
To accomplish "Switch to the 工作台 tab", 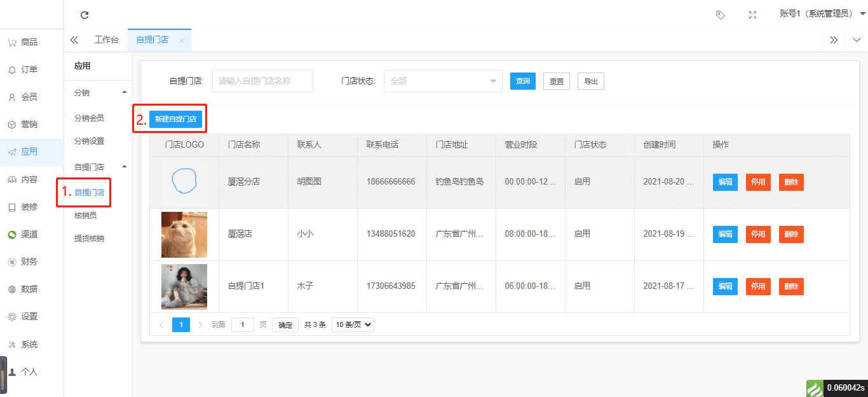I will tap(106, 40).
